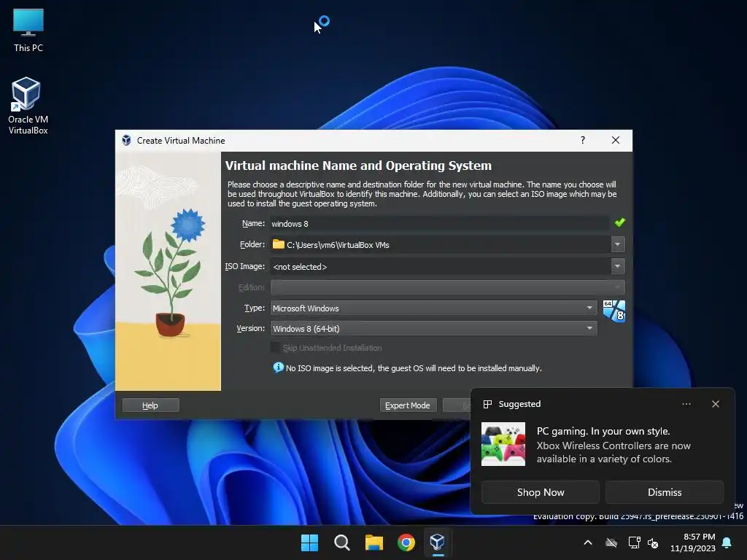Click the VirtualBox logo in dialog title bar
The width and height of the screenshot is (747, 560).
pyautogui.click(x=126, y=141)
